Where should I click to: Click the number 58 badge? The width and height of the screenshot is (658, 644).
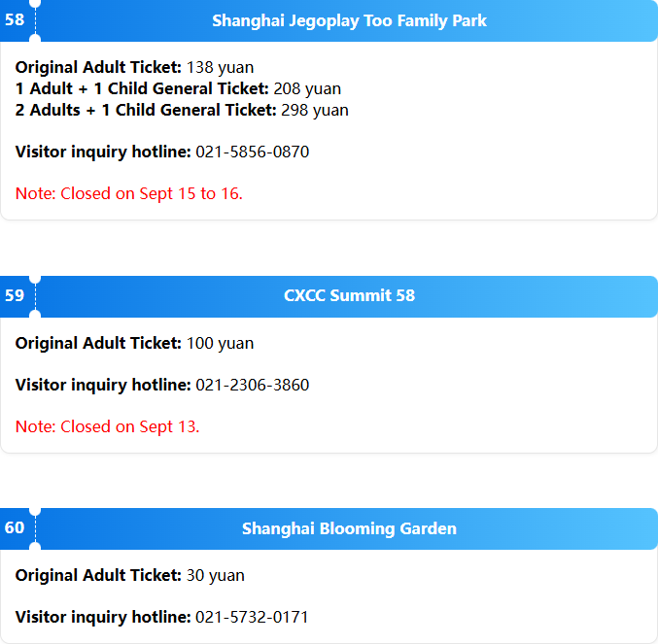pos(15,19)
